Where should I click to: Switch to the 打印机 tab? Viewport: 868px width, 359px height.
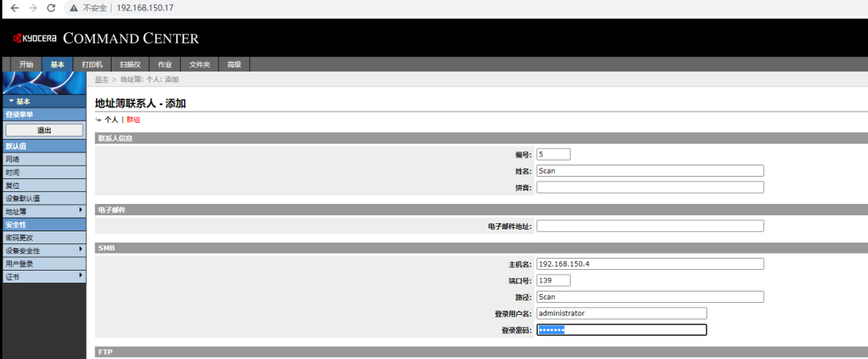click(x=92, y=64)
